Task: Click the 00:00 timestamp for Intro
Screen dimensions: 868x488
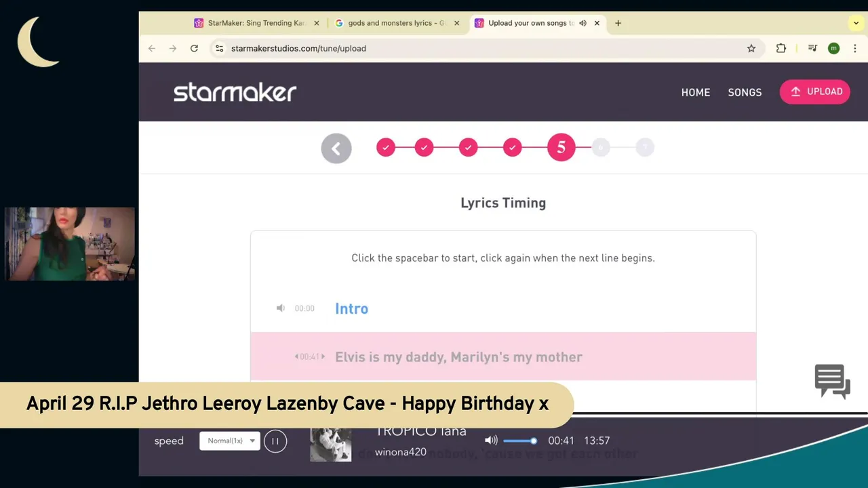Action: [304, 308]
